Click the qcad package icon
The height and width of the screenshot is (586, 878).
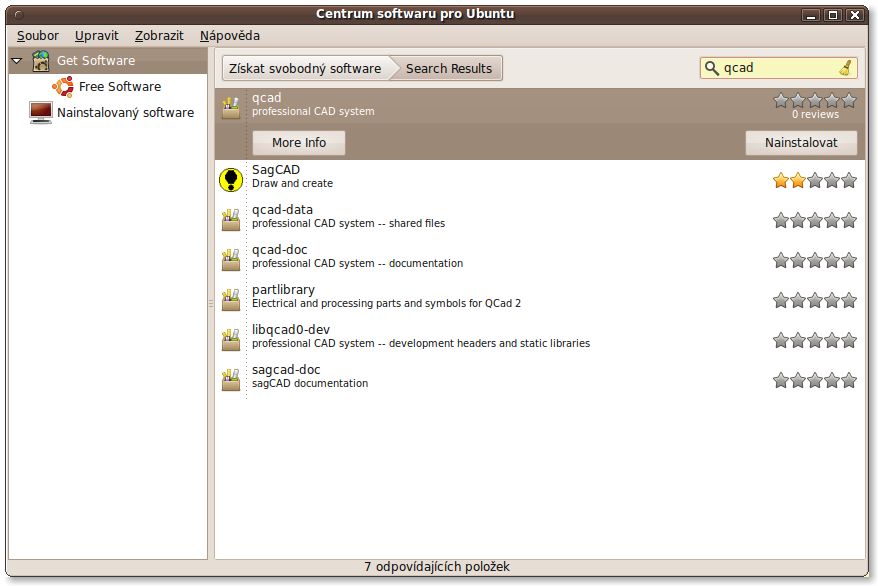click(231, 107)
